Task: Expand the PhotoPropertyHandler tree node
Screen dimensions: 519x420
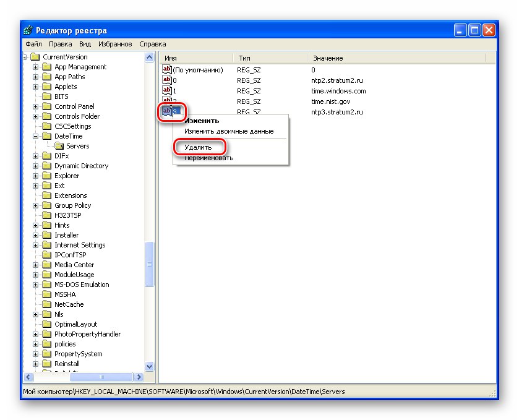Action: (x=35, y=334)
